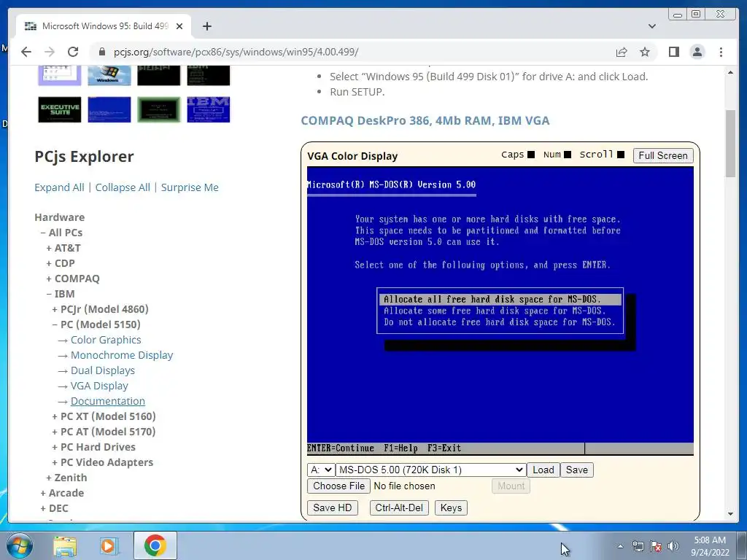Open the Dual Displays link
The image size is (747, 560).
(102, 370)
